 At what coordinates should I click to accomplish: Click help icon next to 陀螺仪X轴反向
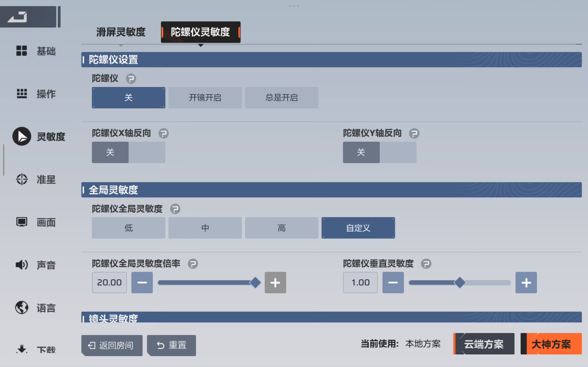click(x=164, y=133)
